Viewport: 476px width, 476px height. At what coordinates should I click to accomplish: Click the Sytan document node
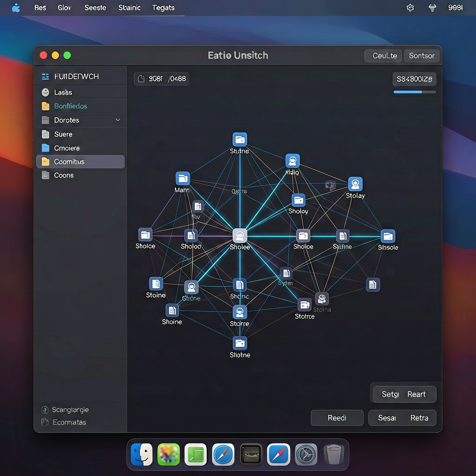(286, 273)
